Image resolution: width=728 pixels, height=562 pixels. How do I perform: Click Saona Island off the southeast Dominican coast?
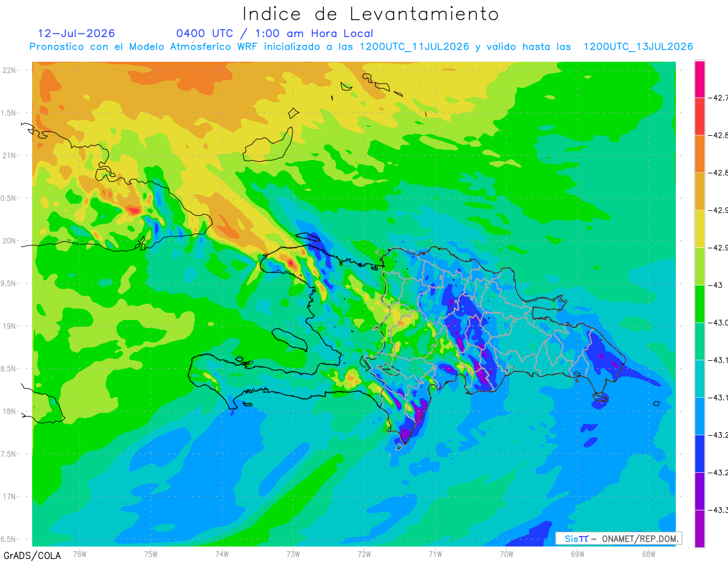[x=601, y=398]
